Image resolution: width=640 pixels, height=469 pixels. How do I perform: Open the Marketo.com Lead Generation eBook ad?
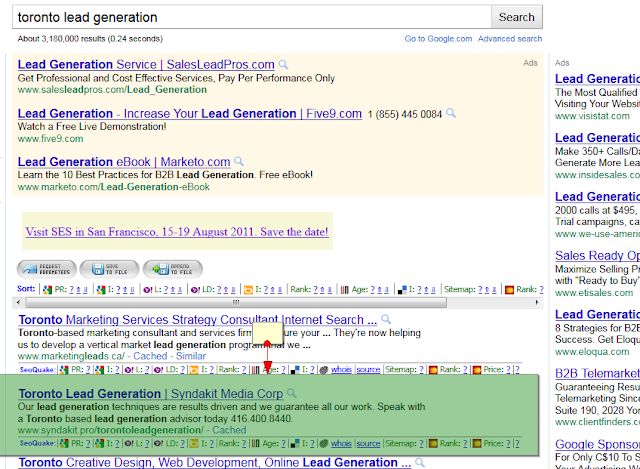(x=124, y=162)
